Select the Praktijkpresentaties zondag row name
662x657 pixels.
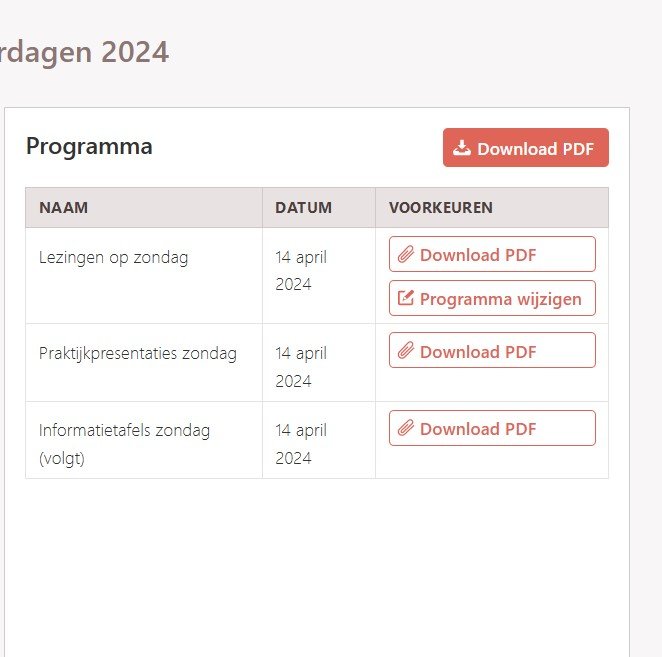coord(138,353)
